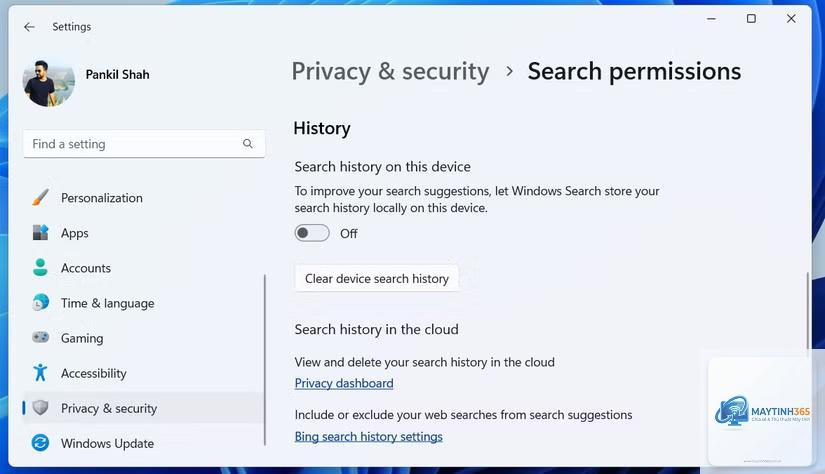The width and height of the screenshot is (825, 474).
Task: Click the History section heading
Action: 322,128
